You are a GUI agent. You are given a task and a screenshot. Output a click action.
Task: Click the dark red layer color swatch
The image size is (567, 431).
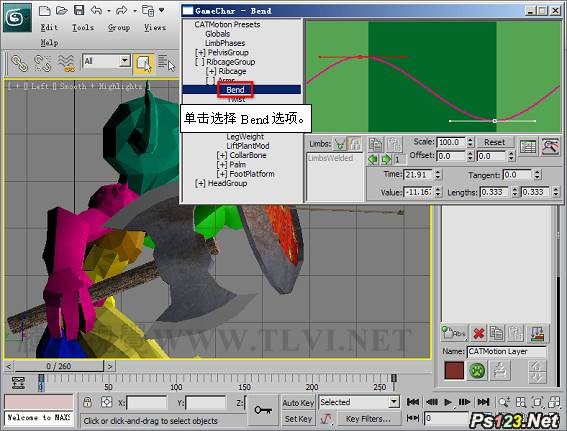click(x=454, y=371)
